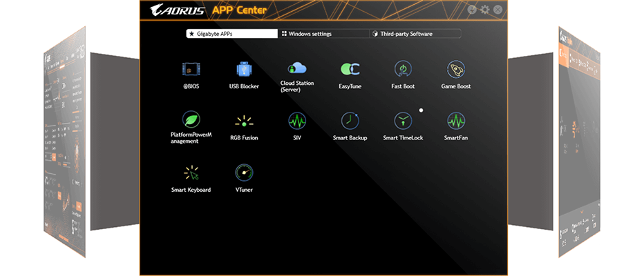Image resolution: width=644 pixels, height=276 pixels.
Task: Open the SIV waveform icon
Action: coord(297,121)
